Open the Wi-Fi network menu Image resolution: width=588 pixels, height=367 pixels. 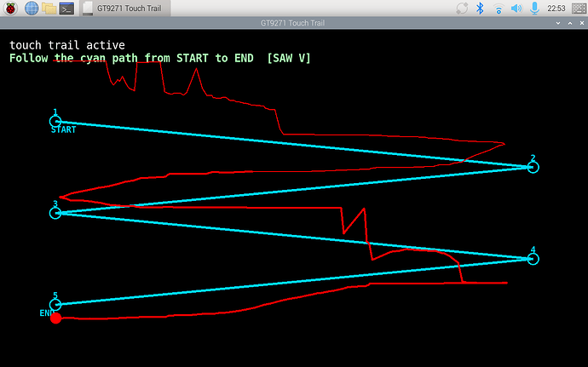click(x=499, y=9)
